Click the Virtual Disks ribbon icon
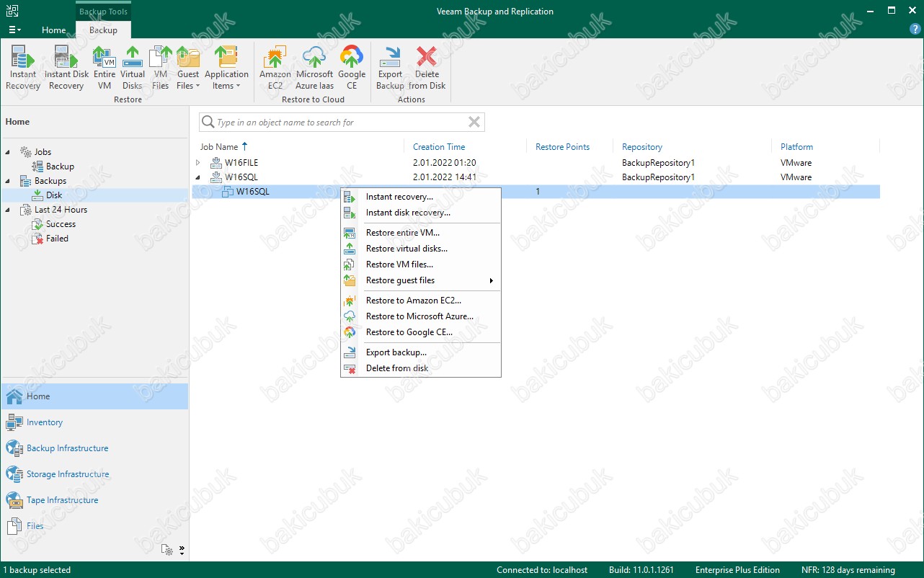924x578 pixels. (133, 68)
